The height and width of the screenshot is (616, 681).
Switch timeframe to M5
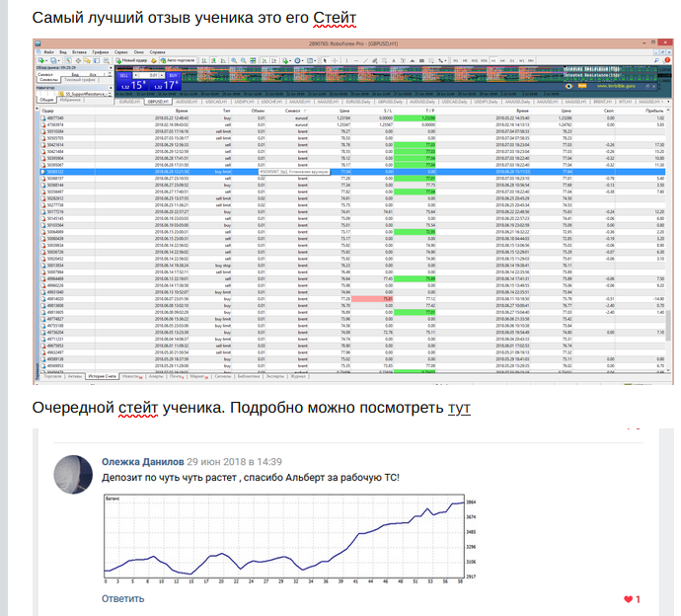pyautogui.click(x=465, y=61)
